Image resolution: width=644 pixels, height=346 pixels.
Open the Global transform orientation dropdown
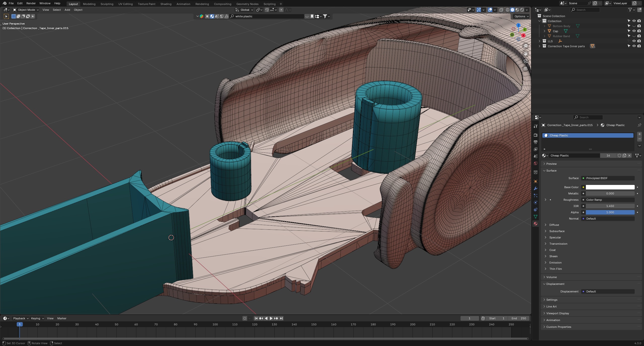tap(244, 10)
